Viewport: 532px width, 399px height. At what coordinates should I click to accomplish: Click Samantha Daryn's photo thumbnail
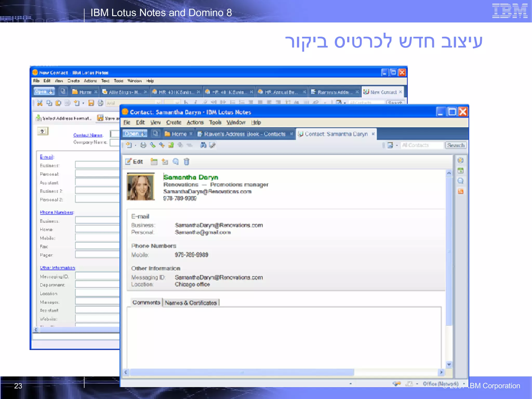point(141,187)
